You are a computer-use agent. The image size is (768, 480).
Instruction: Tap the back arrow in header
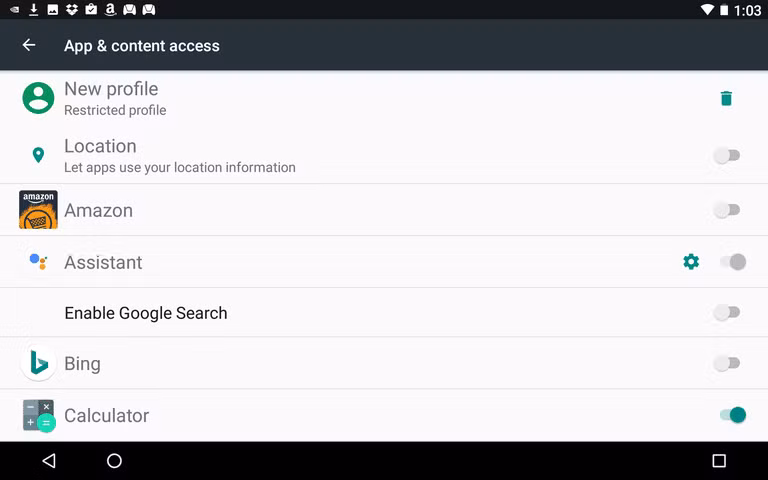29,45
